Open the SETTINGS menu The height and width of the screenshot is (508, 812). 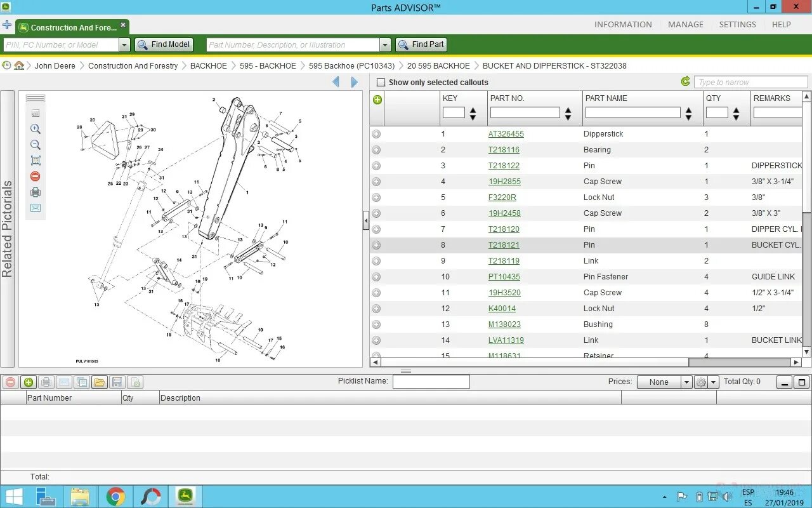click(x=737, y=24)
